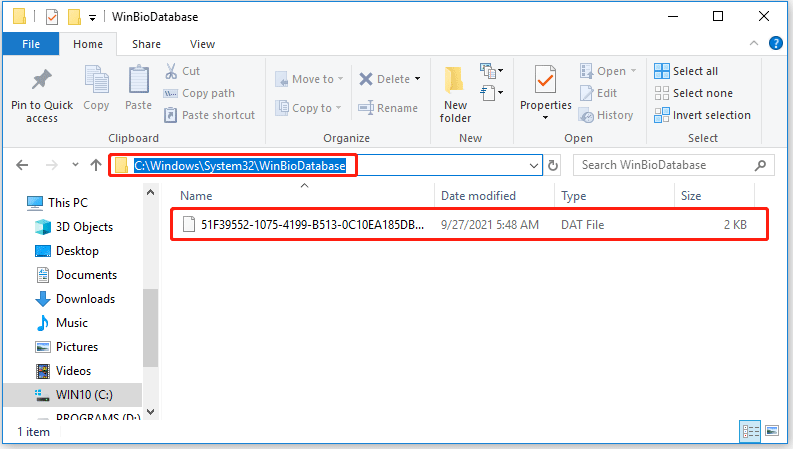Click Copy path in Clipboard group
The image size is (793, 449).
[199, 94]
